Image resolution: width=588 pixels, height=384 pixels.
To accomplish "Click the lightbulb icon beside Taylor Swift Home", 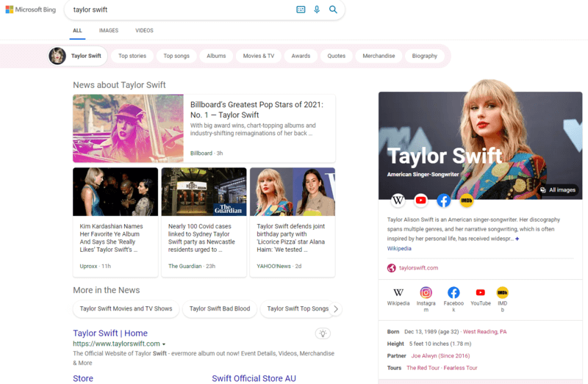I will (x=322, y=333).
